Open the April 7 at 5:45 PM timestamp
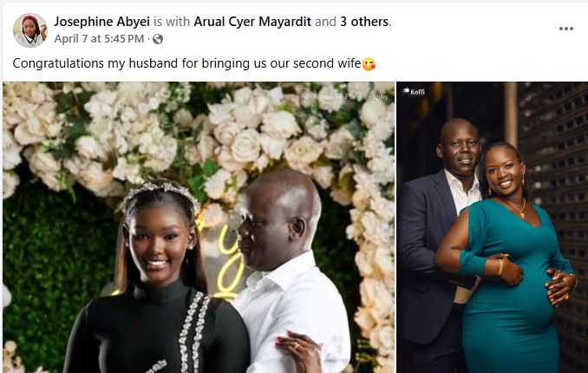Viewport: 588px width, 373px height. tap(99, 39)
